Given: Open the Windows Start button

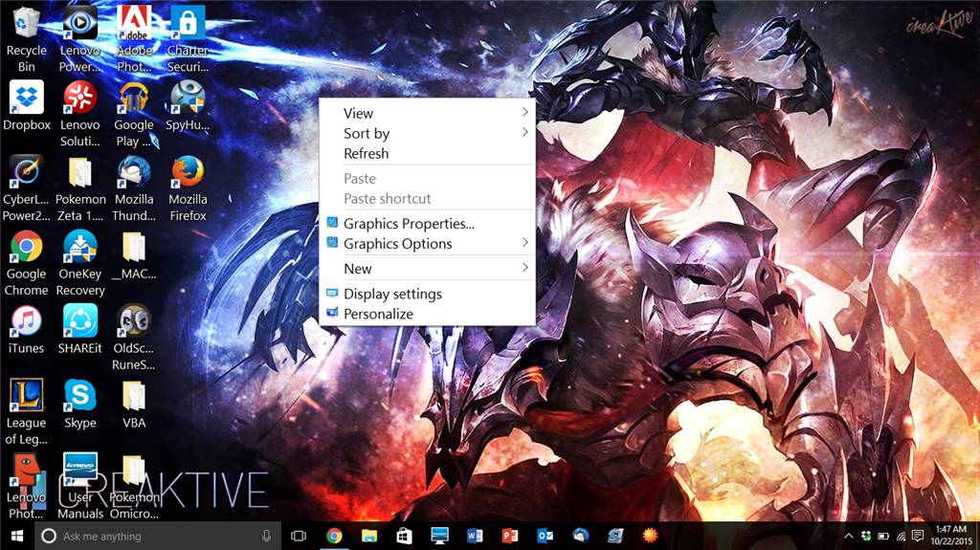Looking at the screenshot, I should 17,536.
